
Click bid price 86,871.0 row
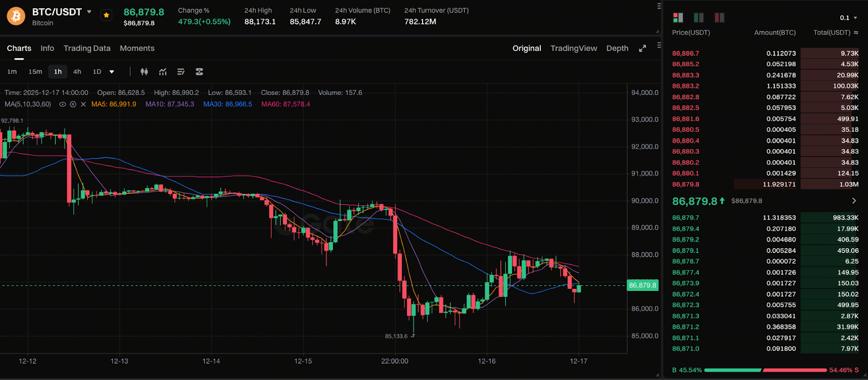pos(765,349)
